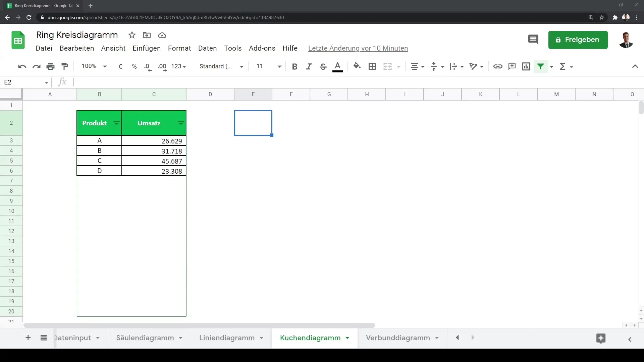
Task: Click the redo icon in toolbar
Action: [36, 66]
